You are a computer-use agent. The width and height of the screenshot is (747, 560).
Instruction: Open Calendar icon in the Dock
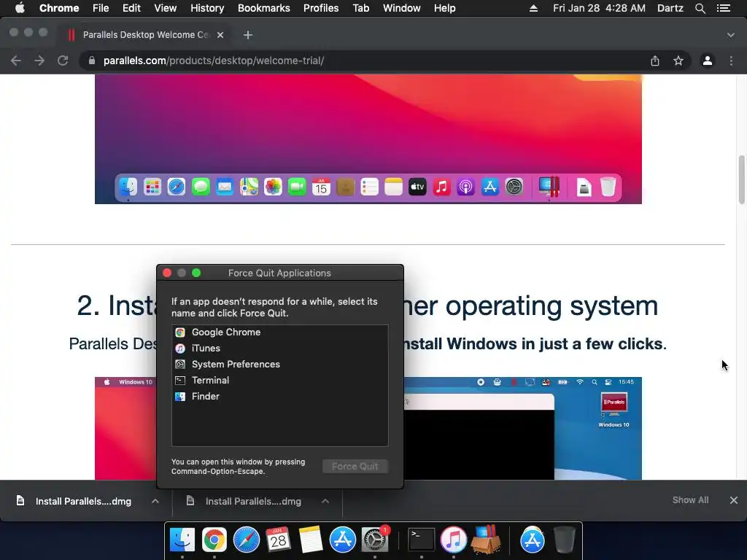278,540
